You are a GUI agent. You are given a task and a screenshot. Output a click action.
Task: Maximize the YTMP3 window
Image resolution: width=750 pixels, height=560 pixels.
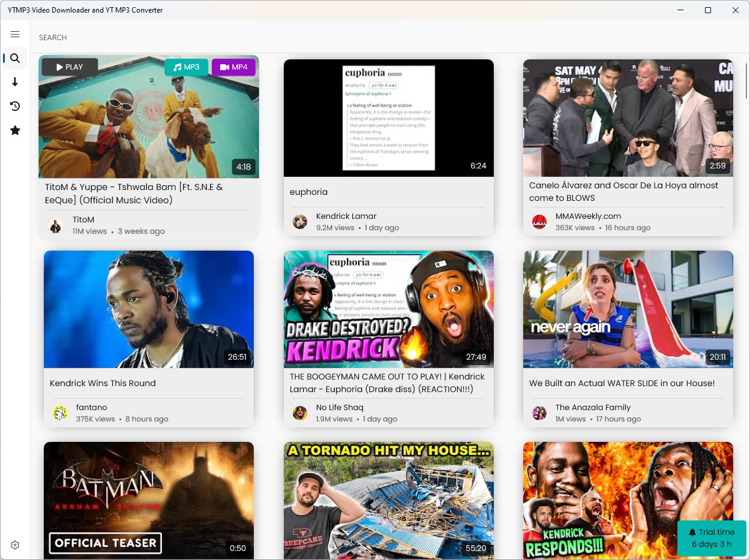click(708, 10)
